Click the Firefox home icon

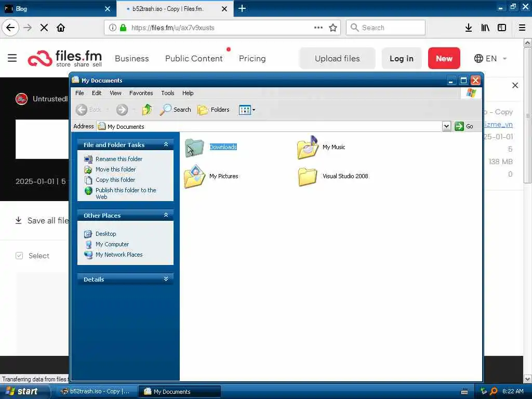point(61,28)
